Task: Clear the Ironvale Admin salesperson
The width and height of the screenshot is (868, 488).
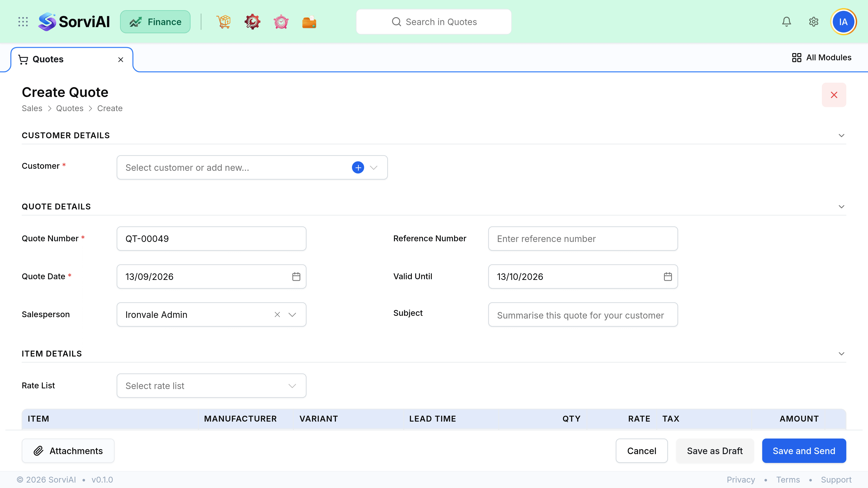Action: 277,314
